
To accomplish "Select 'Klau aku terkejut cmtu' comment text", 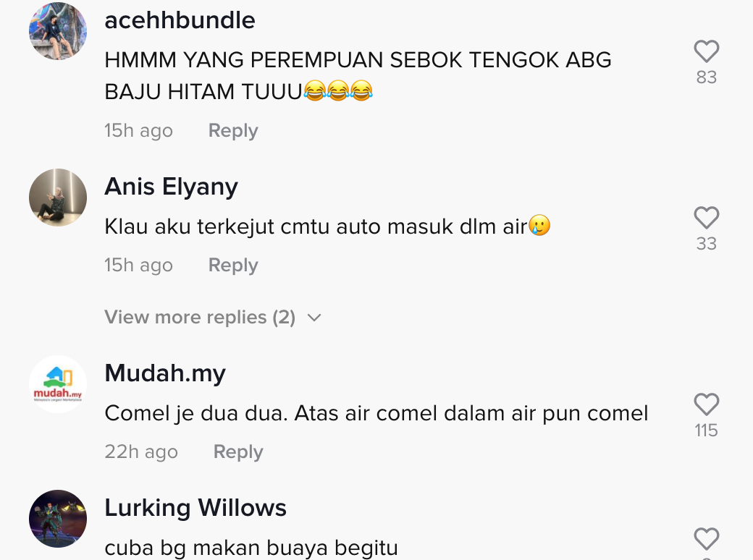I will click(x=327, y=226).
